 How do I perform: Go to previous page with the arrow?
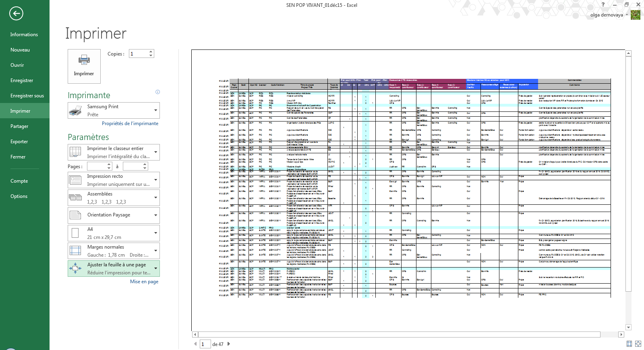pyautogui.click(x=195, y=344)
